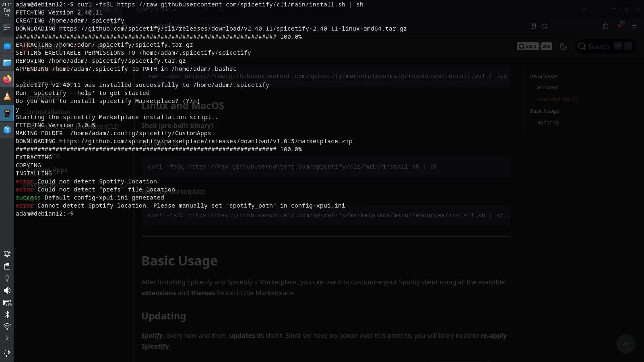Open the Wi-Fi network tray icon
Screen dimensions: 644x362
pyautogui.click(x=7, y=326)
